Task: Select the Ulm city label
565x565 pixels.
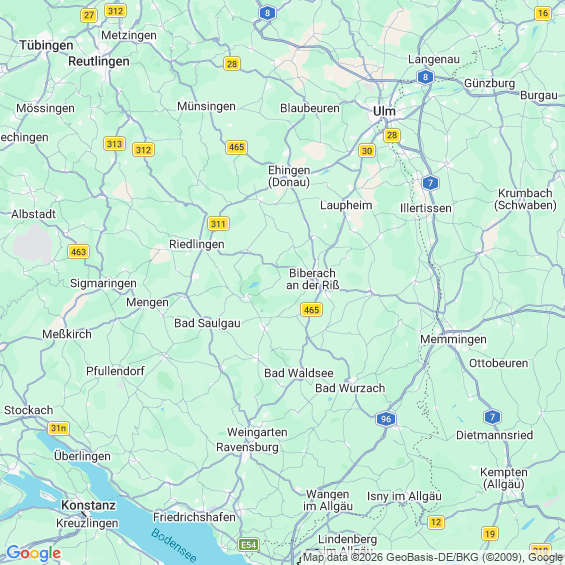Action: (384, 111)
